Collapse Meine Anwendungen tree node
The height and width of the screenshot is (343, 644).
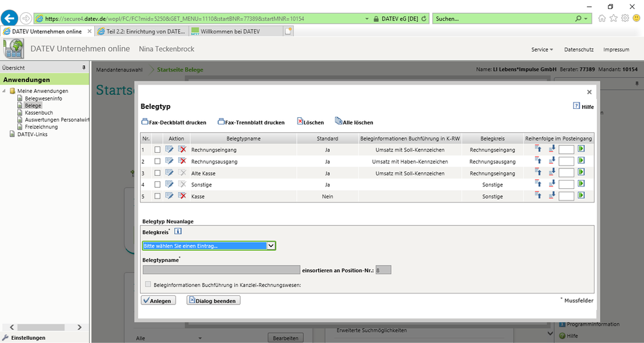pyautogui.click(x=4, y=91)
